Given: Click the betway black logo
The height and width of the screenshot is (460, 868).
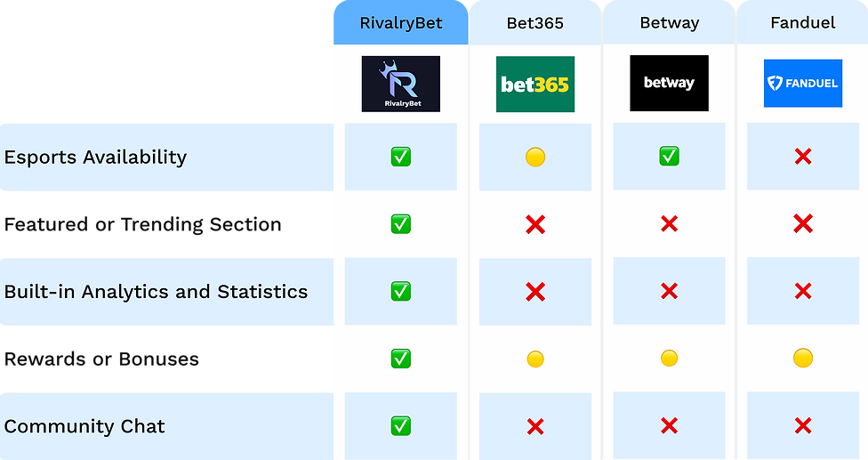Looking at the screenshot, I should pos(670,83).
